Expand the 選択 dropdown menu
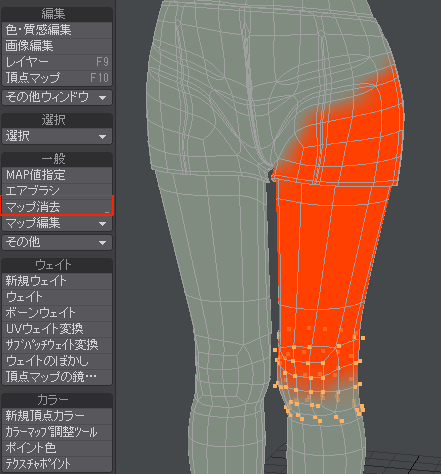Screen dimensions: 441x474 coord(57,136)
